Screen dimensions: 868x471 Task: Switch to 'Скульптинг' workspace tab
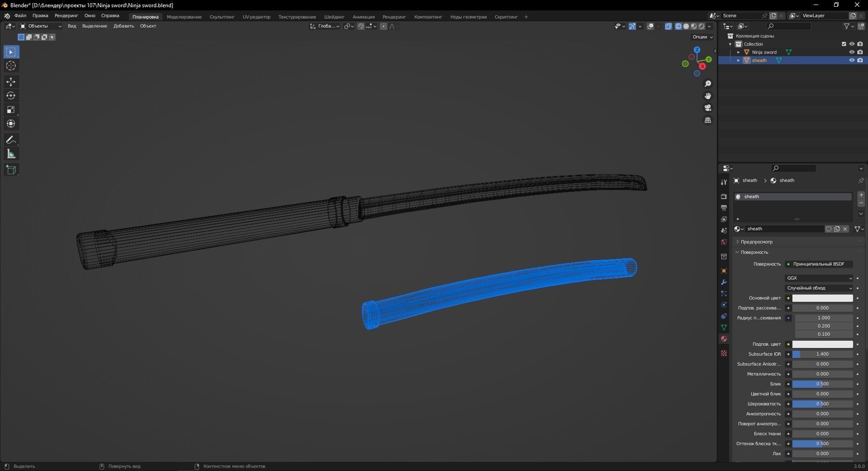(x=222, y=17)
